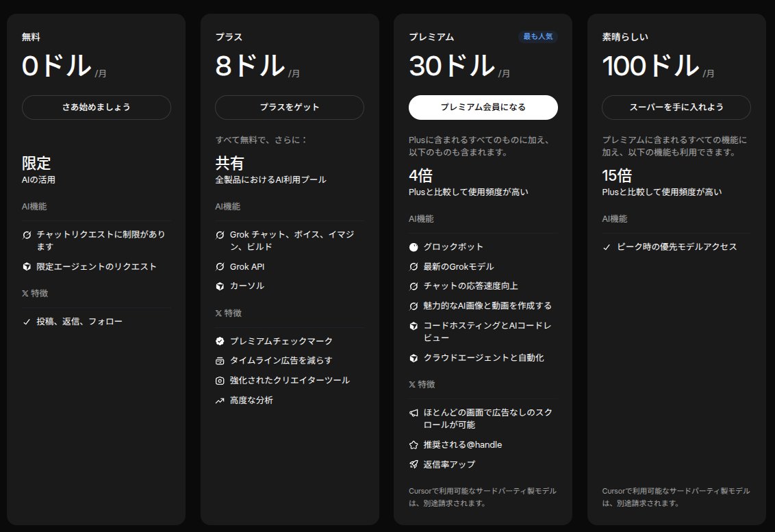This screenshot has width=775, height=532.
Task: Click the 100ドル price
Action: (651, 66)
